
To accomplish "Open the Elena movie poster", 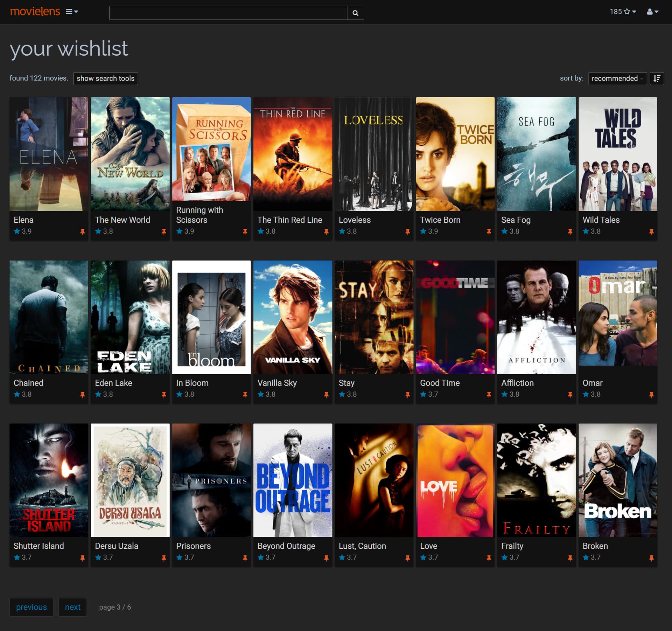I will pyautogui.click(x=49, y=154).
